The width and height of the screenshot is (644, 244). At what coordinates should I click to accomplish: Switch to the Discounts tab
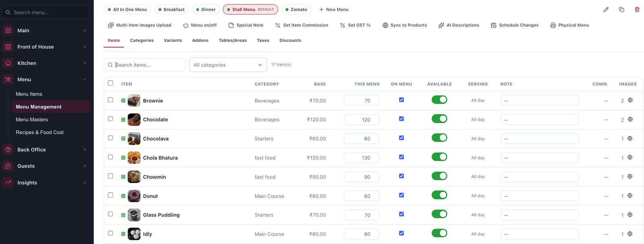(x=290, y=40)
